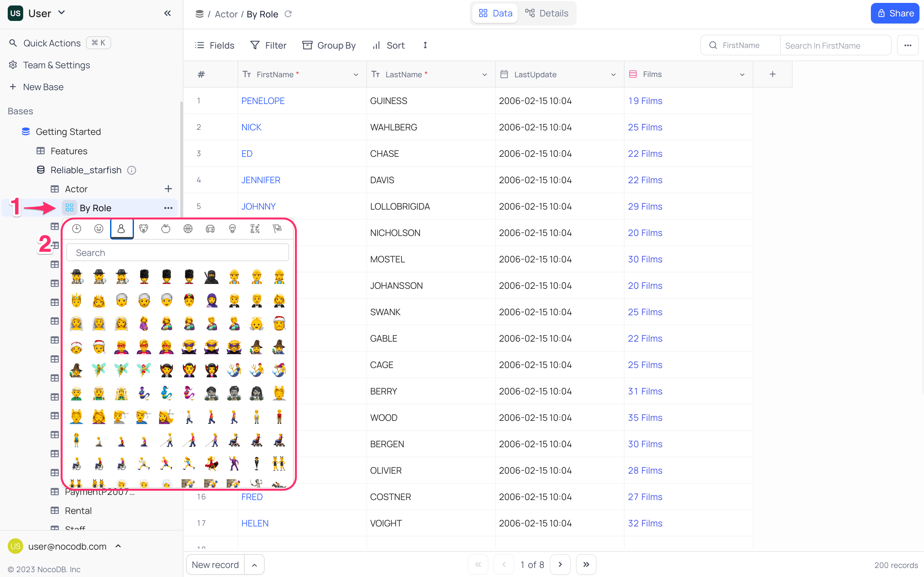Switch to the Details tab

[547, 13]
